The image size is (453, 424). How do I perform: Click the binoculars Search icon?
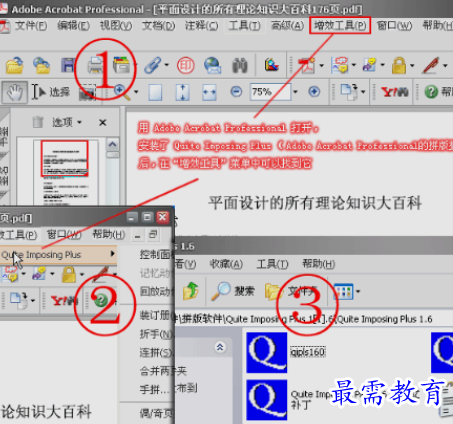[240, 65]
